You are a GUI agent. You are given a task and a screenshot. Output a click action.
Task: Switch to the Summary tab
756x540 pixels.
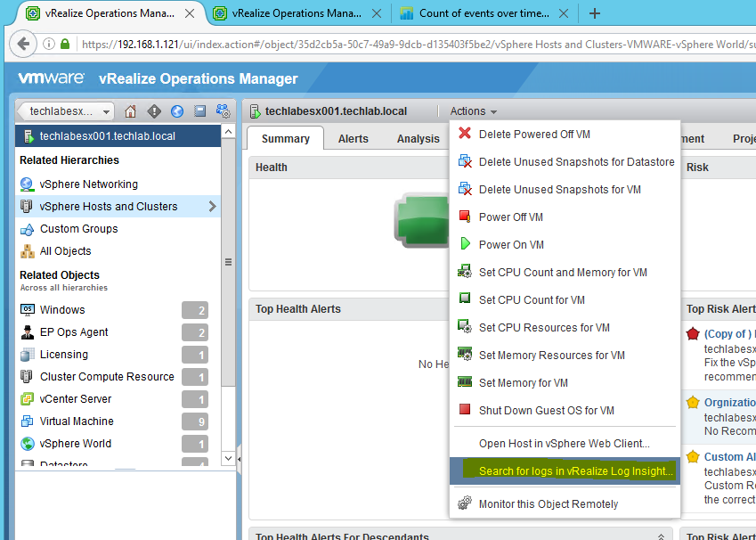pos(286,139)
